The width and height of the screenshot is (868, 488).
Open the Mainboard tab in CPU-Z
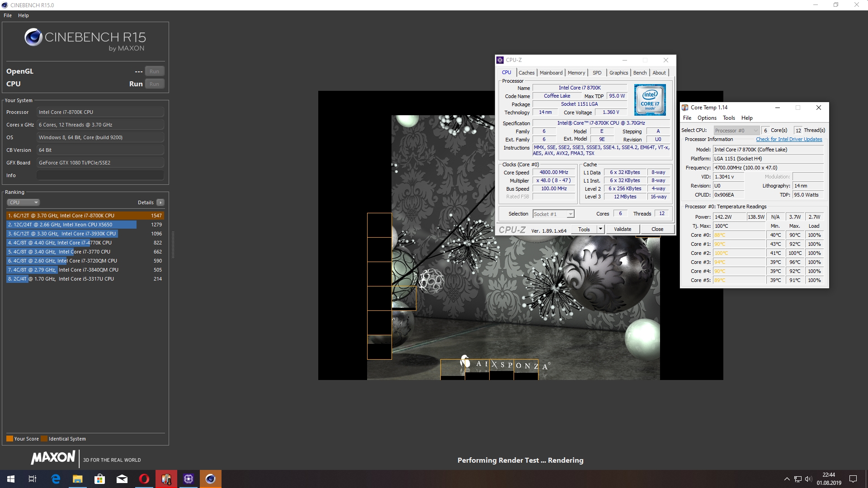click(551, 73)
